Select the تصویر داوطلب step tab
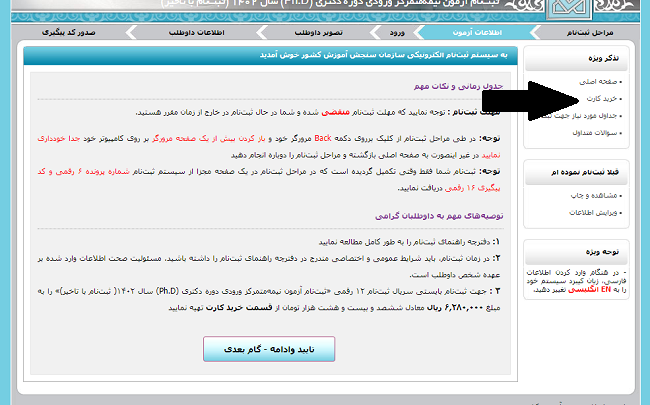Viewport: 650px width, 405px height. 318,32
